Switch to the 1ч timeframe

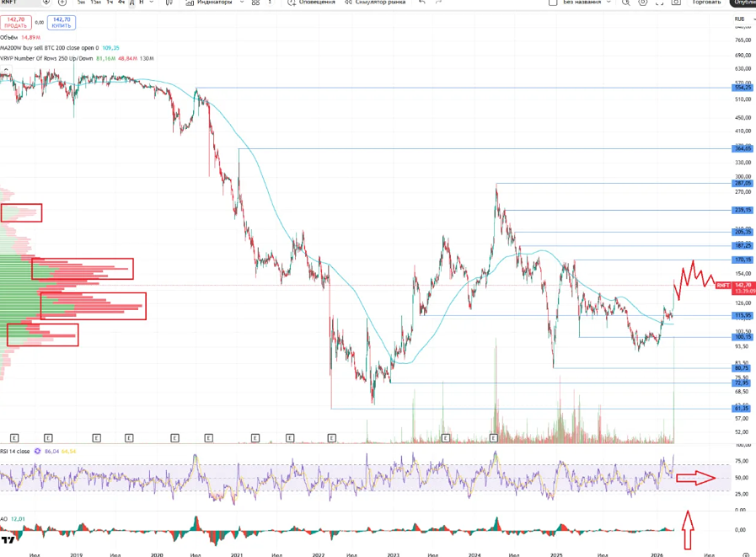click(110, 2)
